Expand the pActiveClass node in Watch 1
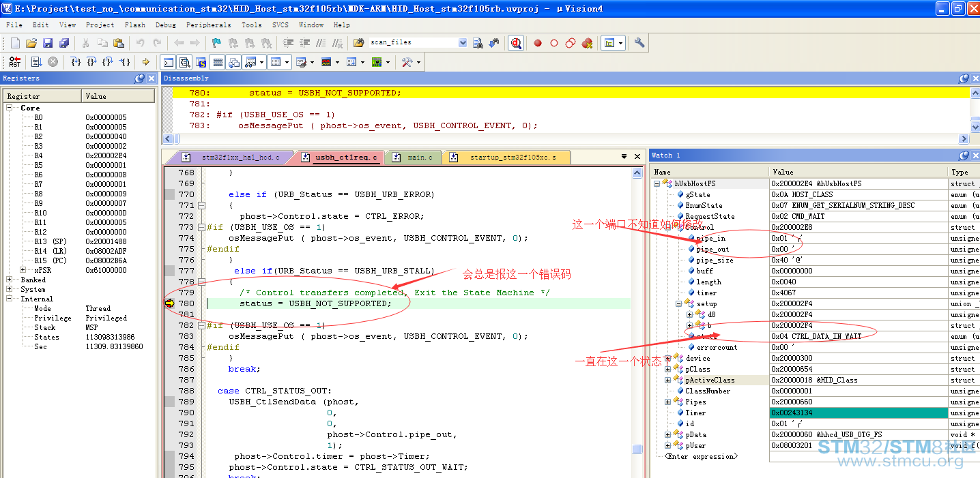This screenshot has height=478, width=980. (667, 380)
